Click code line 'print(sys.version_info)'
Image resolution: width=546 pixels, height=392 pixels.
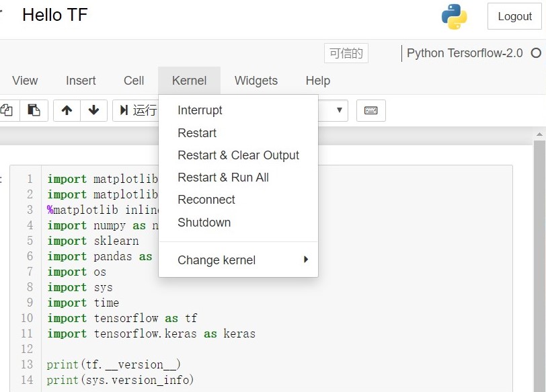[120, 380]
